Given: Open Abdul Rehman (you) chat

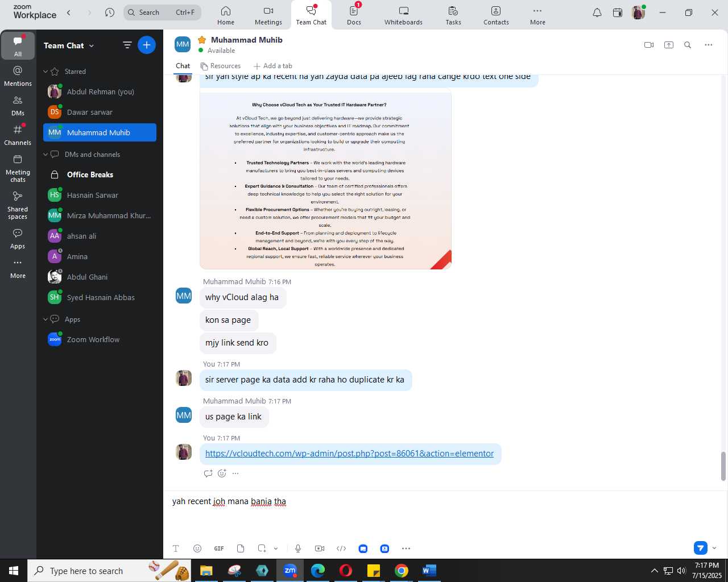Looking at the screenshot, I should tap(100, 92).
